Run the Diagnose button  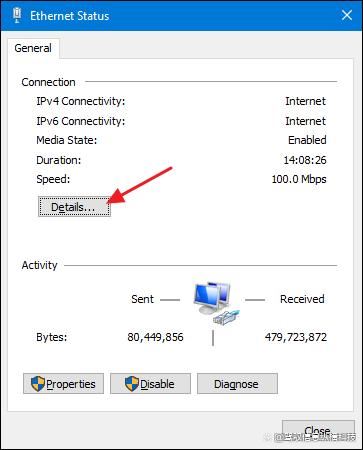(x=237, y=384)
